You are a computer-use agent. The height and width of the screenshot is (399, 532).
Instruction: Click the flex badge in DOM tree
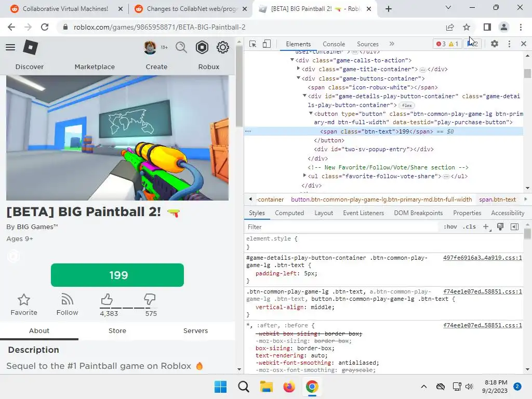coord(407,105)
